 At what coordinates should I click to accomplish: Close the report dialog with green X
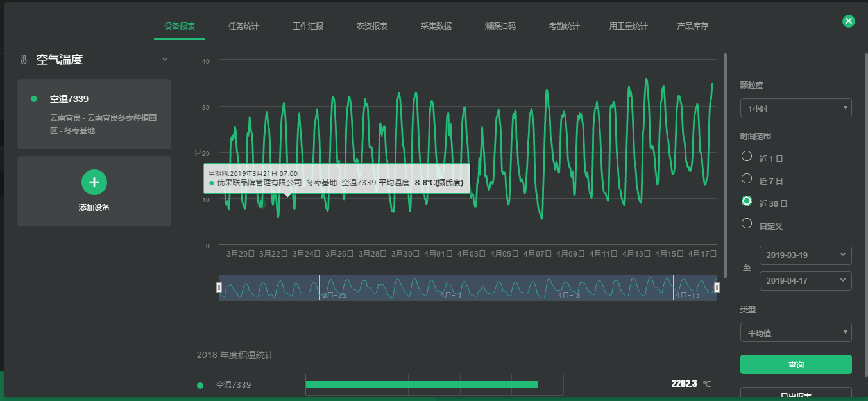tap(849, 21)
